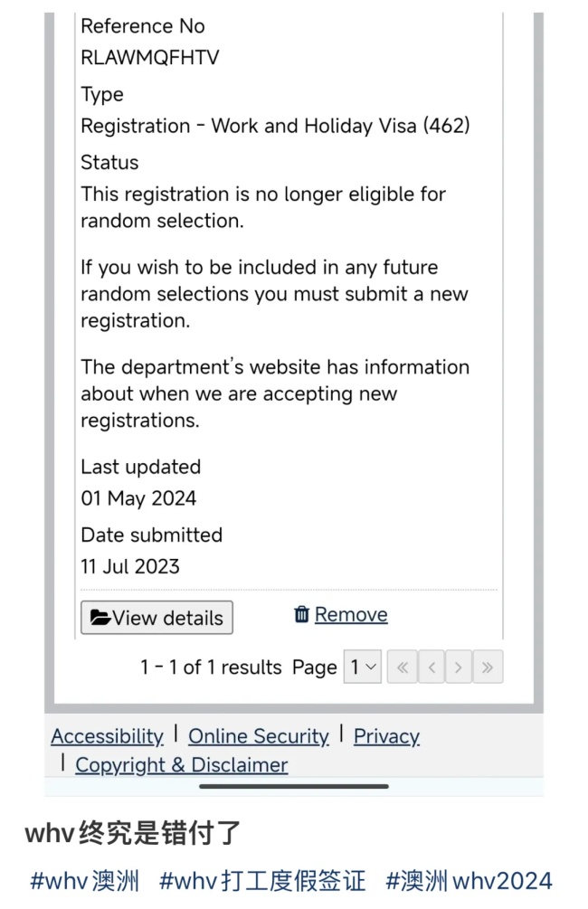Go to next page arrow
The image size is (588, 909).
click(458, 668)
